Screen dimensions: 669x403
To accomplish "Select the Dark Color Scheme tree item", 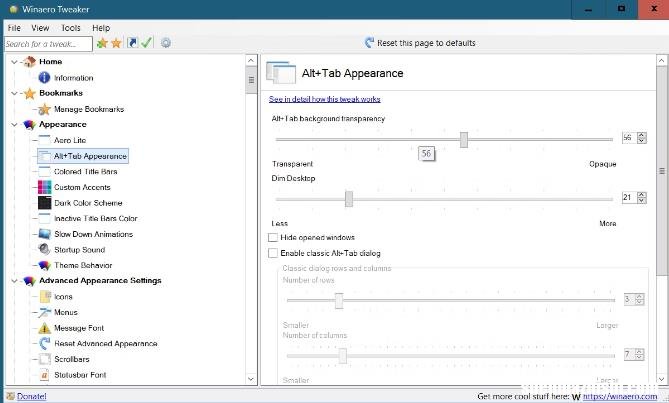I will pos(88,203).
